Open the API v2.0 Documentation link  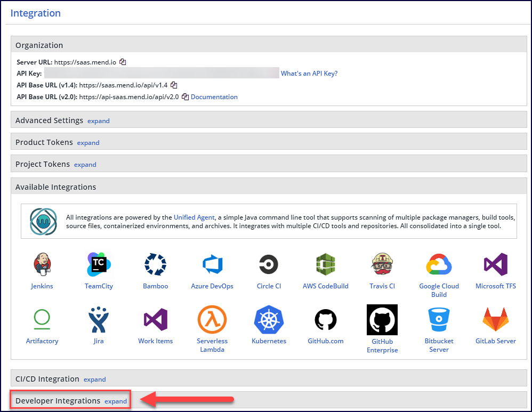214,97
